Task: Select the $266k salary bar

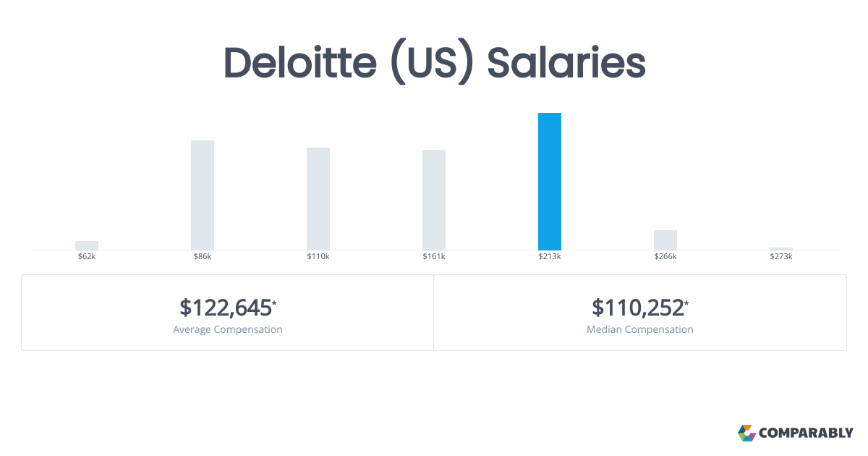Action: click(665, 240)
